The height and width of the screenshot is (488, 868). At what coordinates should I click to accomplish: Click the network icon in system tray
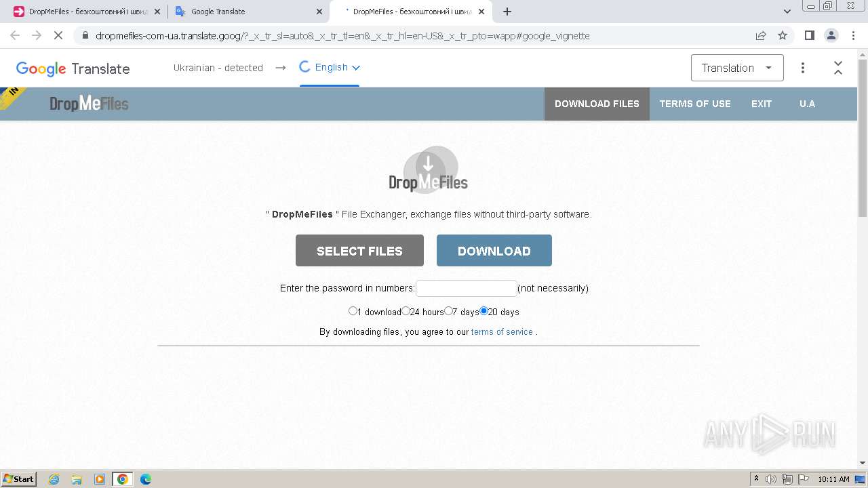(x=787, y=479)
